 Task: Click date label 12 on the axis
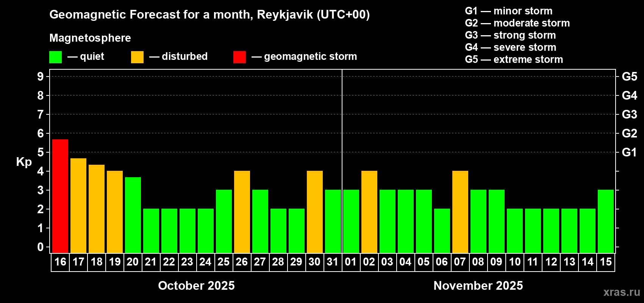pos(551,262)
